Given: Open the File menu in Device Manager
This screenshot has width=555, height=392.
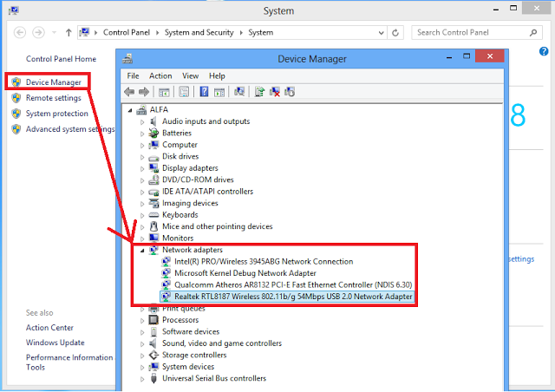Looking at the screenshot, I should tap(133, 75).
